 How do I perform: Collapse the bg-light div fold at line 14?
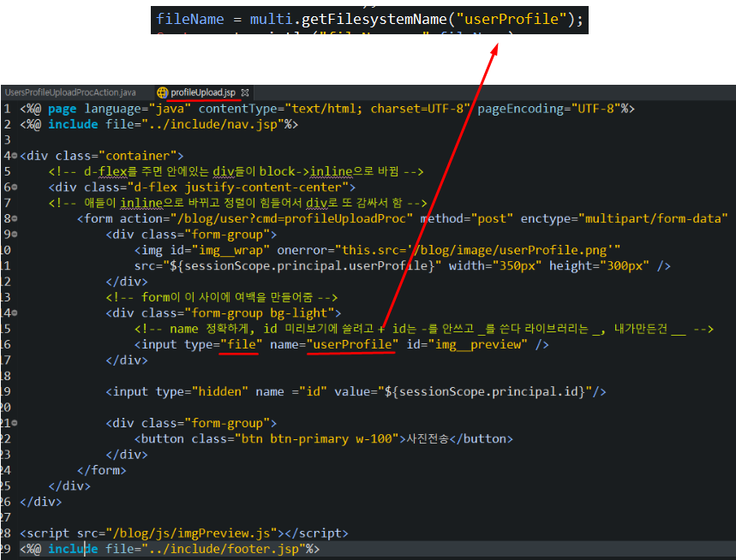[15, 313]
